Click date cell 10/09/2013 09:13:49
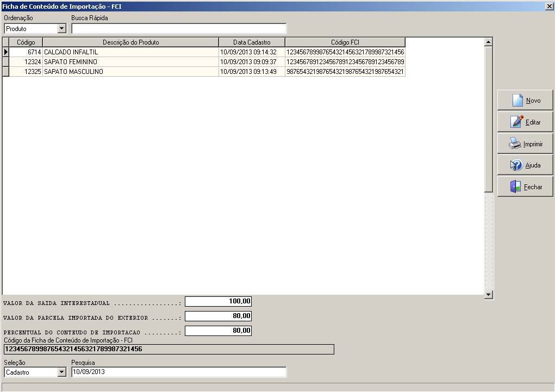 (x=252, y=72)
